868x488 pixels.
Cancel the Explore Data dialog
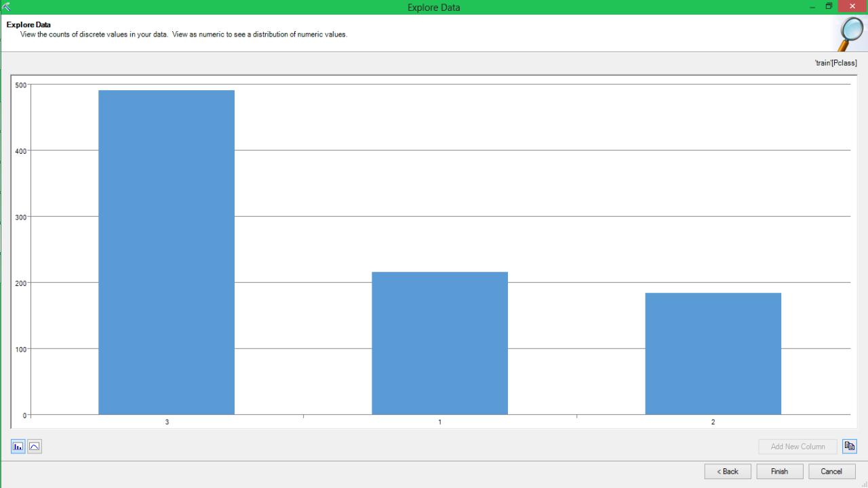pyautogui.click(x=832, y=471)
